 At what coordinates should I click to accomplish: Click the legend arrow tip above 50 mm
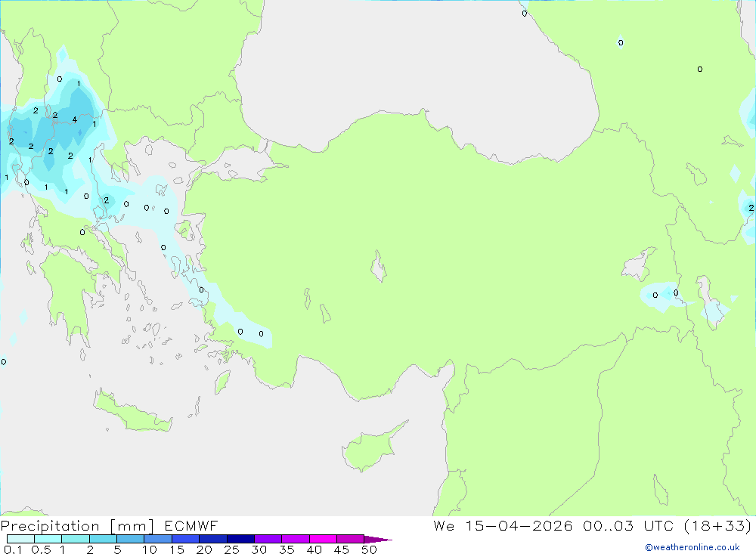tap(378, 540)
